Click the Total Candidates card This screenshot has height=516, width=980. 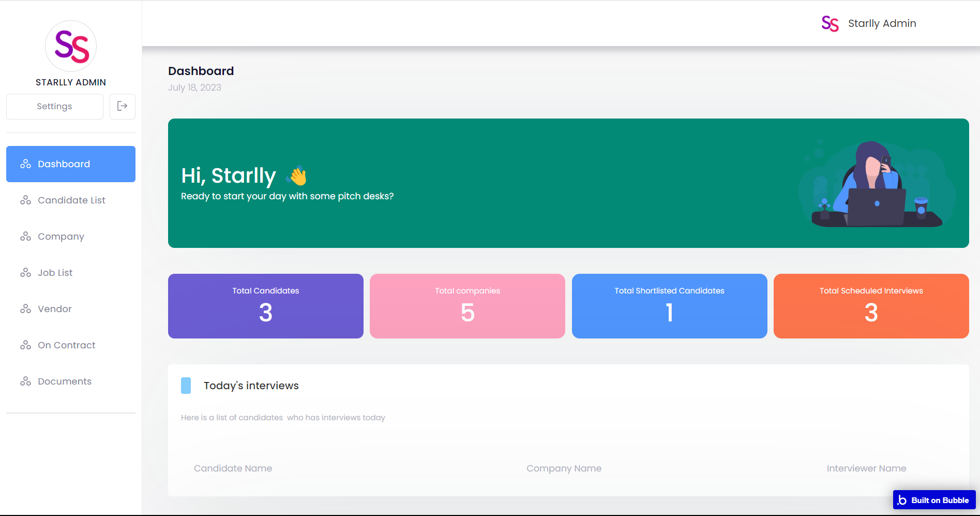click(x=266, y=306)
